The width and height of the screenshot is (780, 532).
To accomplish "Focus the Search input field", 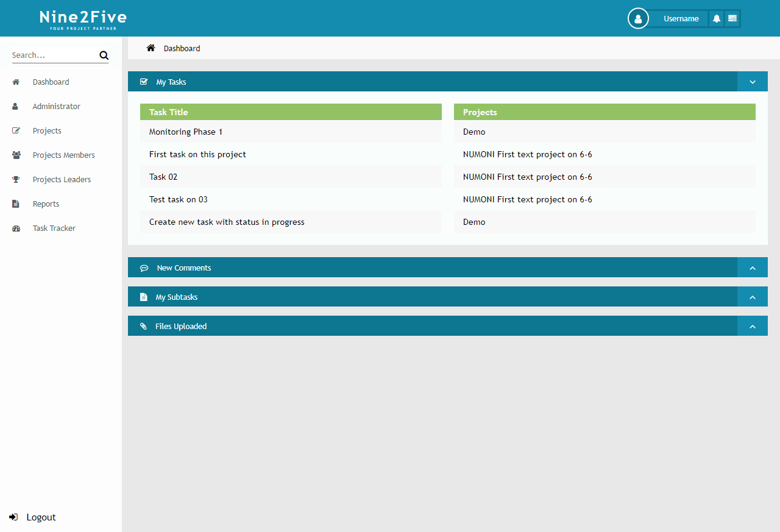I will pyautogui.click(x=55, y=55).
